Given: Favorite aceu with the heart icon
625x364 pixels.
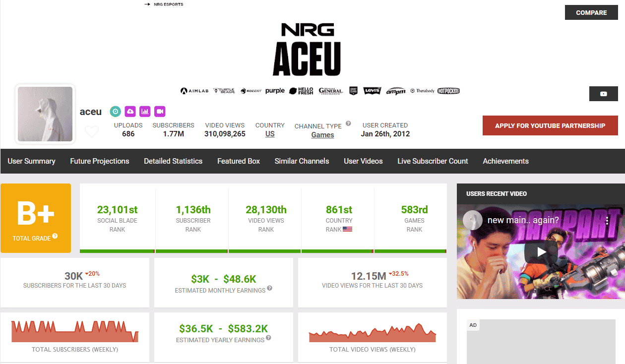Looking at the screenshot, I should click(92, 131).
